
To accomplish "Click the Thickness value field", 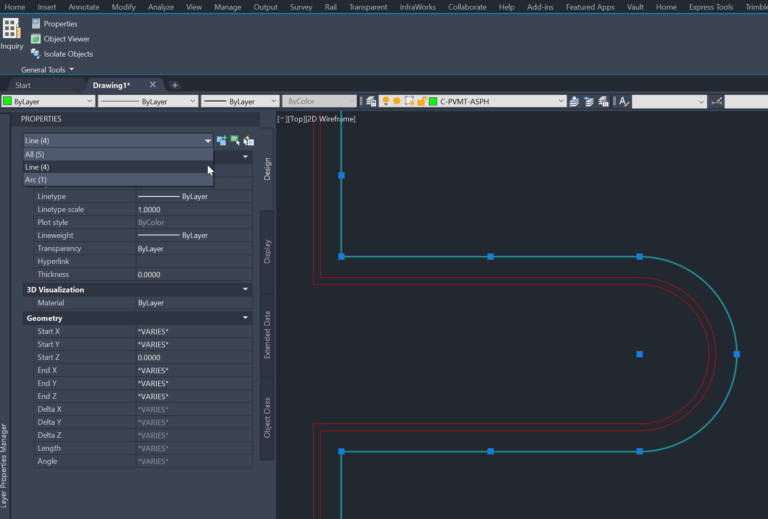I will coord(194,275).
